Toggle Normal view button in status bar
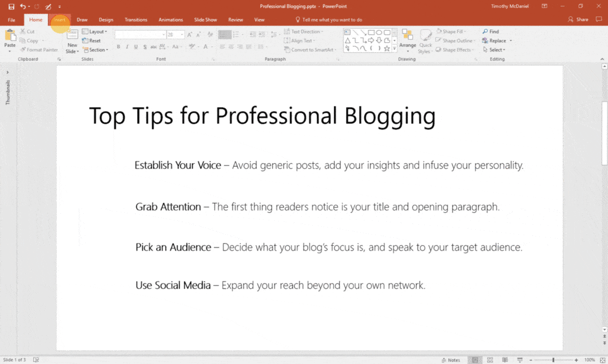The width and height of the screenshot is (608, 364). (x=475, y=360)
